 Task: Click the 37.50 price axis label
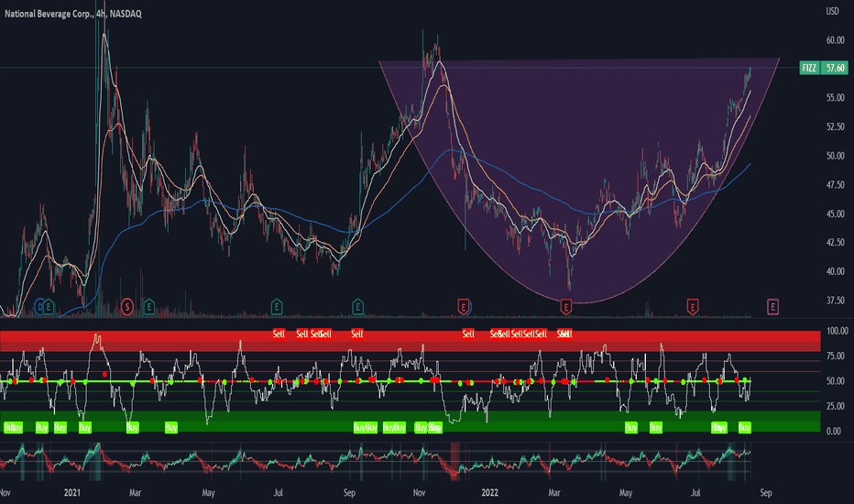coord(835,301)
